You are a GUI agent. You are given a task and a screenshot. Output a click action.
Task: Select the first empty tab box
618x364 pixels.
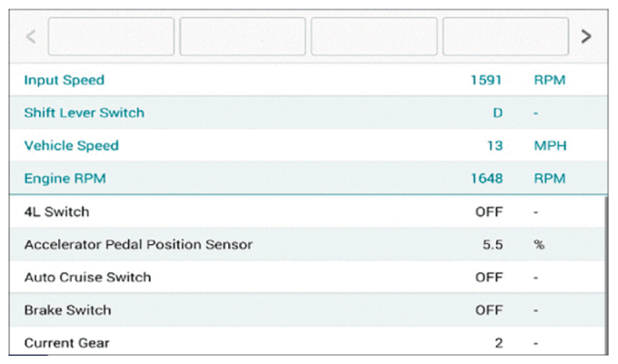[111, 36]
